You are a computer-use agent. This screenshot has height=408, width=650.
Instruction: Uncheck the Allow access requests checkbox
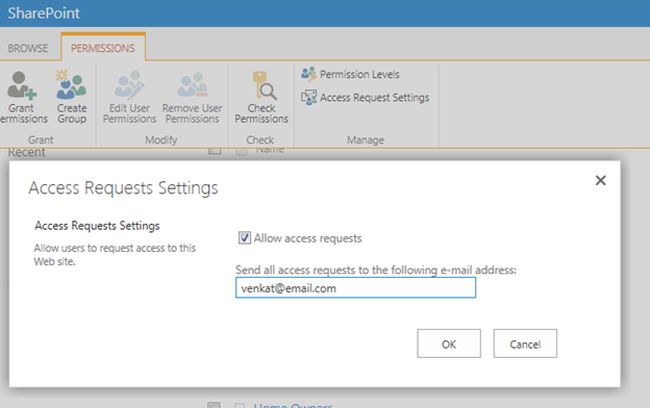point(244,238)
